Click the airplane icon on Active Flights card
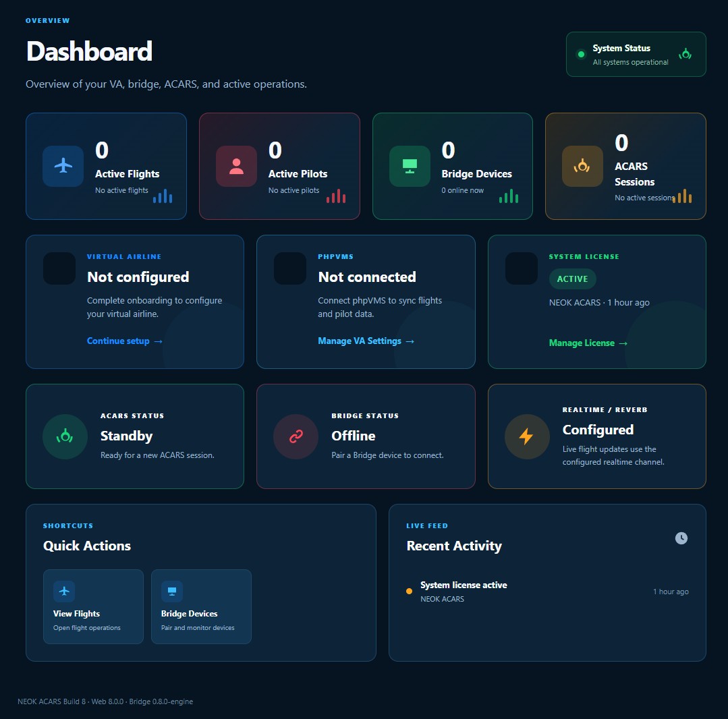The width and height of the screenshot is (728, 719). (x=63, y=166)
